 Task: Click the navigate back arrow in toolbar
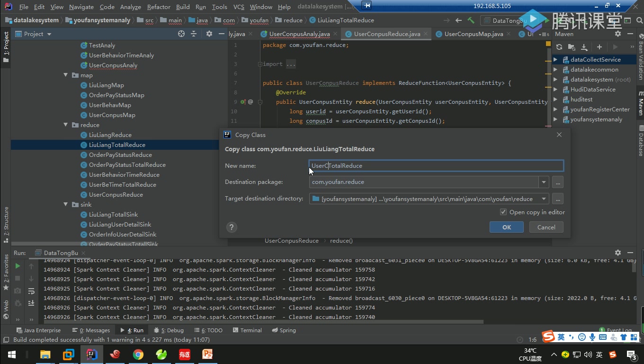(x=458, y=20)
